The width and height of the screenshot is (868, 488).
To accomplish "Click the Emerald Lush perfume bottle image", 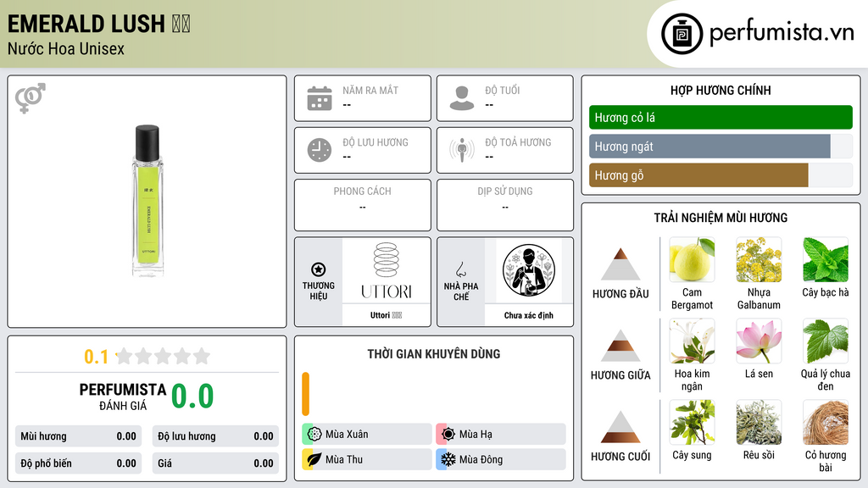I will (x=147, y=200).
